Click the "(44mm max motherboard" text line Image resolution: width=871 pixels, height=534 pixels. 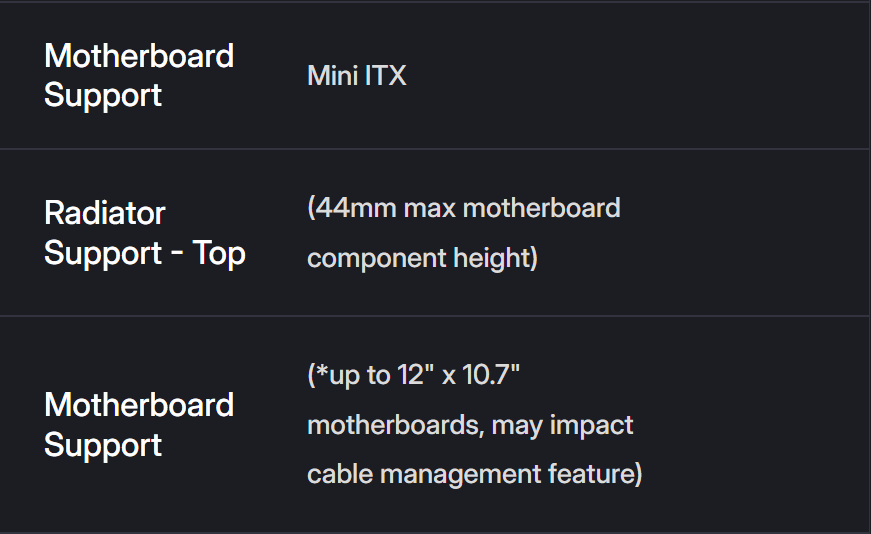tap(464, 208)
